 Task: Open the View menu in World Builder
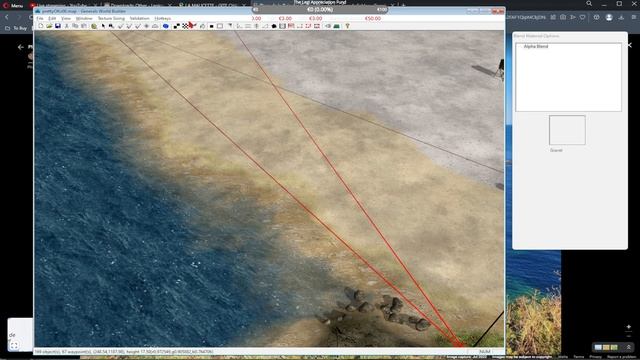[66, 18]
